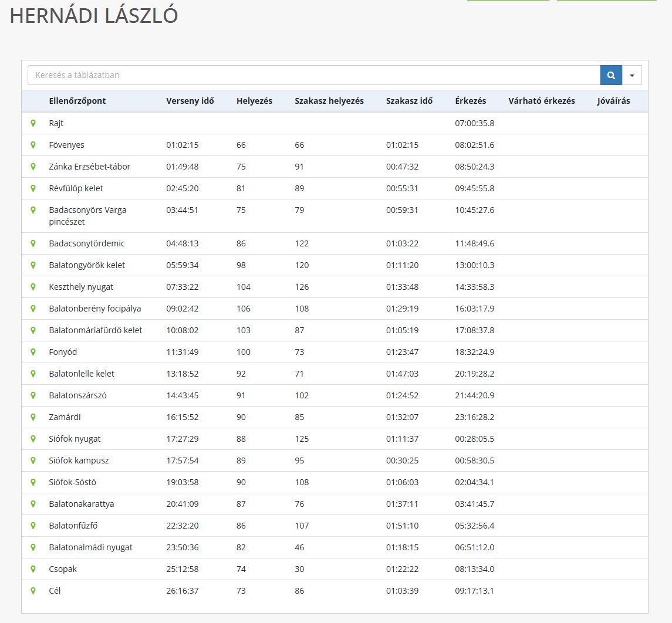
Task: Click the location marker for Siófok kampusz
Action: click(33, 461)
